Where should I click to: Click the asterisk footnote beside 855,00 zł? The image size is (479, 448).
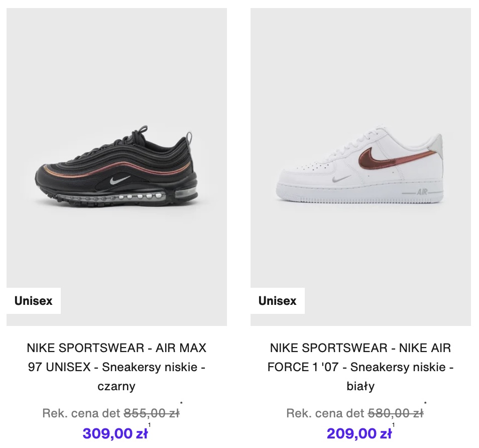click(181, 403)
